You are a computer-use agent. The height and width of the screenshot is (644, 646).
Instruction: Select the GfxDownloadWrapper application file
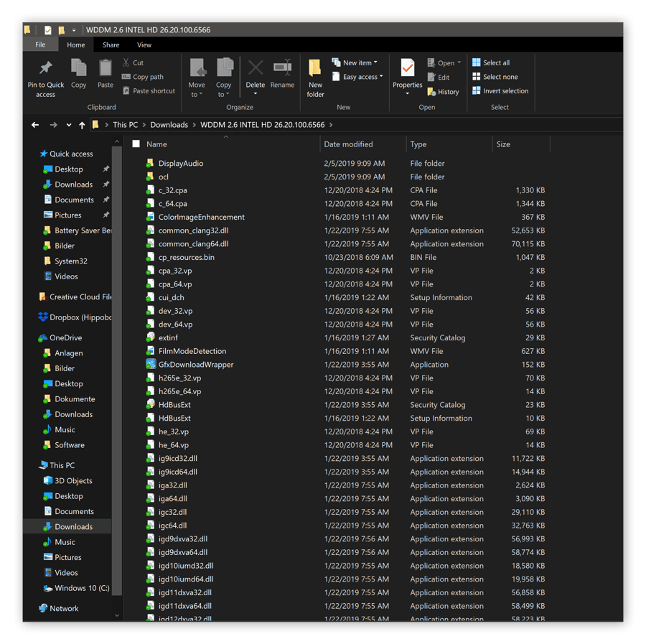pos(195,365)
